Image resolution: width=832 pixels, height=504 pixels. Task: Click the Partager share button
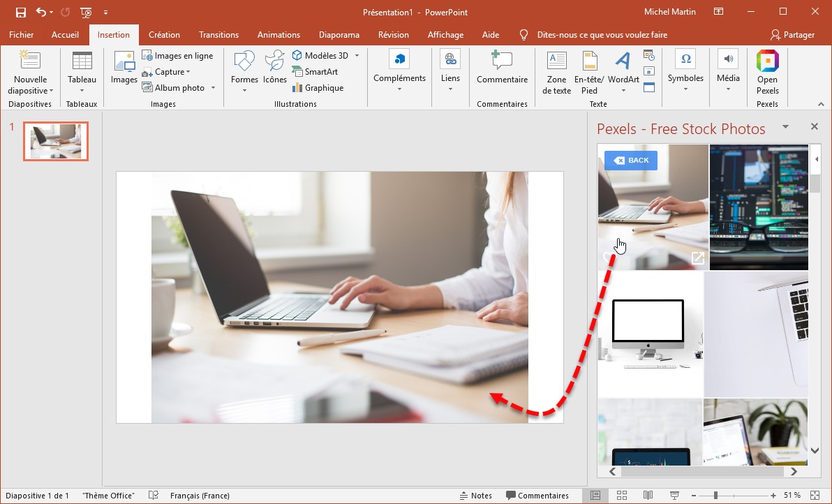click(x=792, y=35)
